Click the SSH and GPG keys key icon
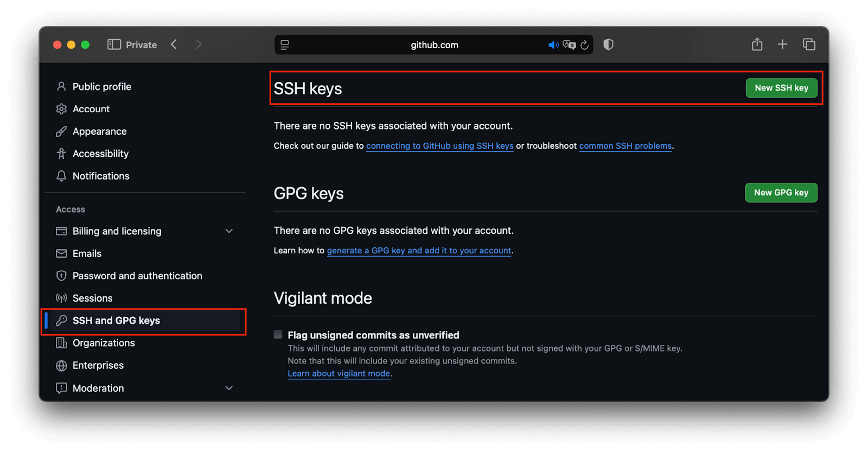The image size is (868, 453). tap(61, 320)
